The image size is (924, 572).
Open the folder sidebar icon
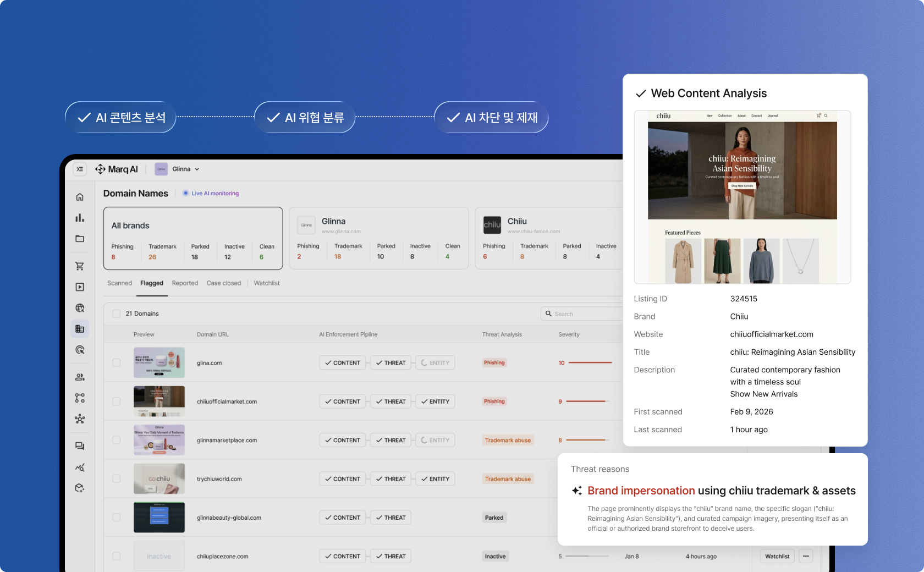click(x=80, y=239)
